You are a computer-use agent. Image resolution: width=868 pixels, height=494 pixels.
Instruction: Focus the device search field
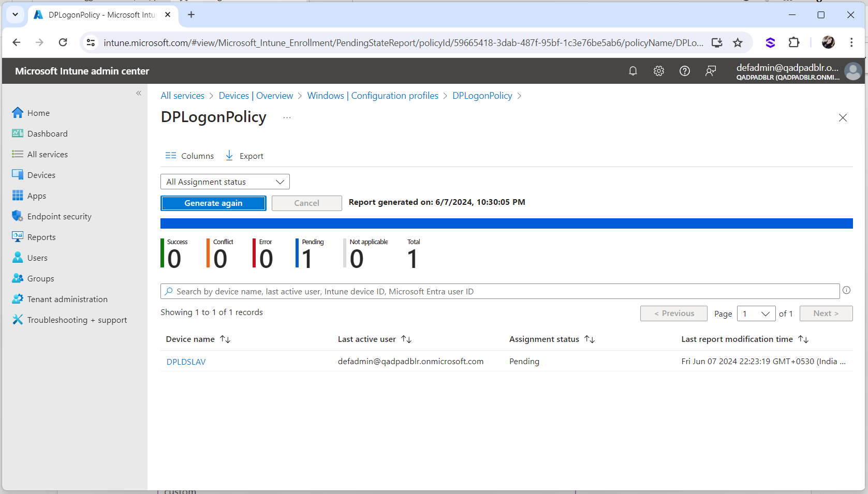point(500,291)
